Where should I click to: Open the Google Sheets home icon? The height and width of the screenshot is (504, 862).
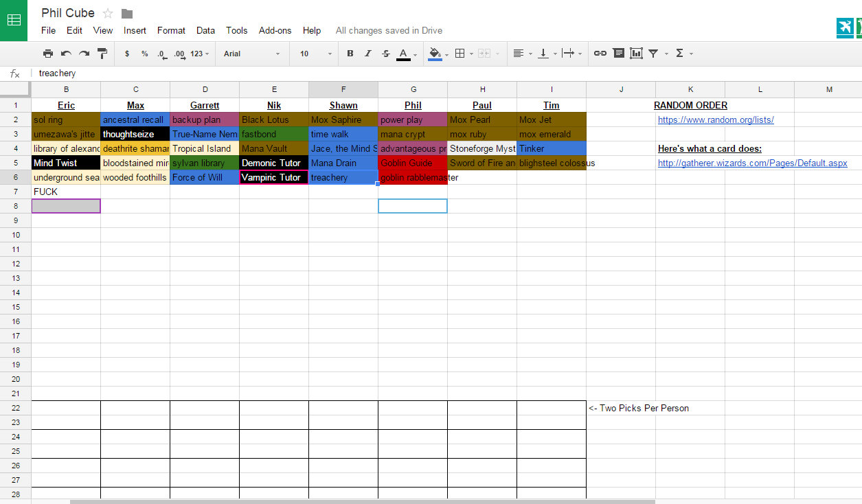point(14,21)
